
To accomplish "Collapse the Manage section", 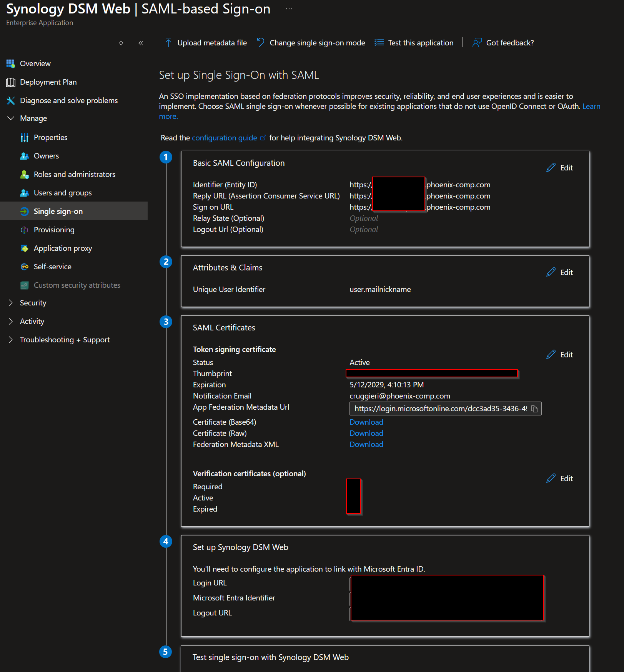I will (x=11, y=118).
